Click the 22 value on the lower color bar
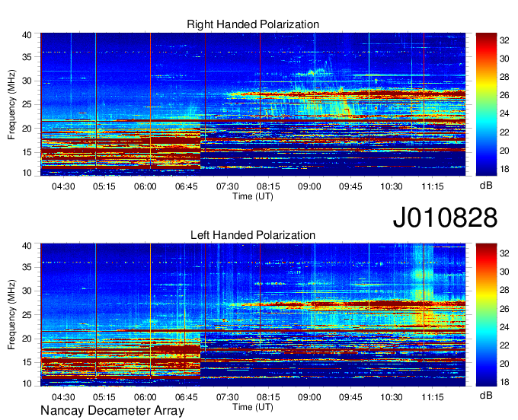This screenshot has width=518, height=420. (x=504, y=345)
